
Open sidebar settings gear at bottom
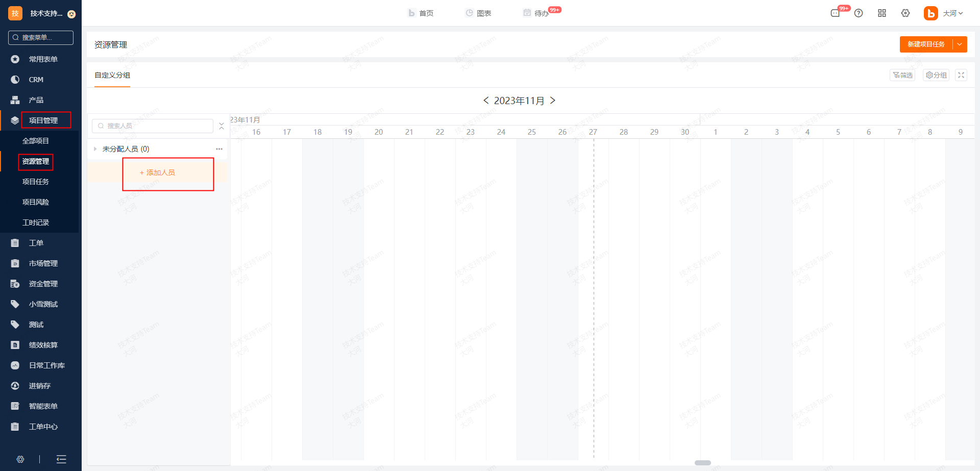[x=20, y=459]
